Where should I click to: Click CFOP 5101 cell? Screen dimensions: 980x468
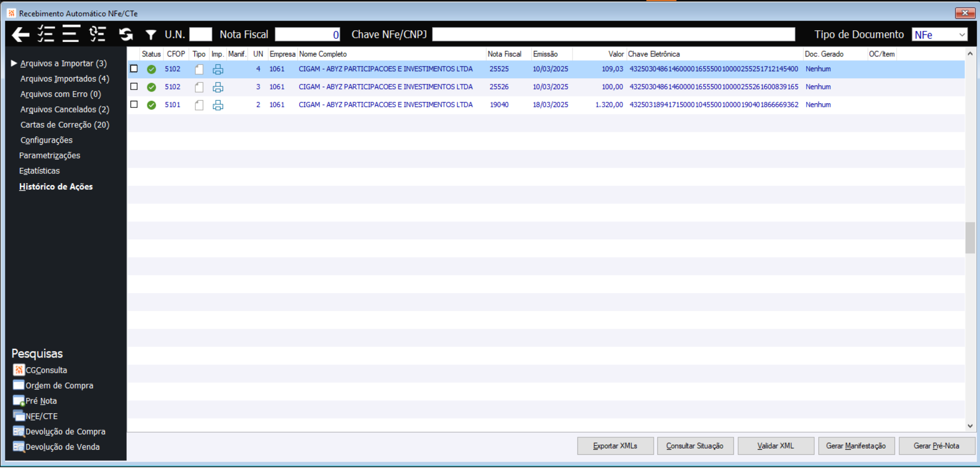coord(172,105)
